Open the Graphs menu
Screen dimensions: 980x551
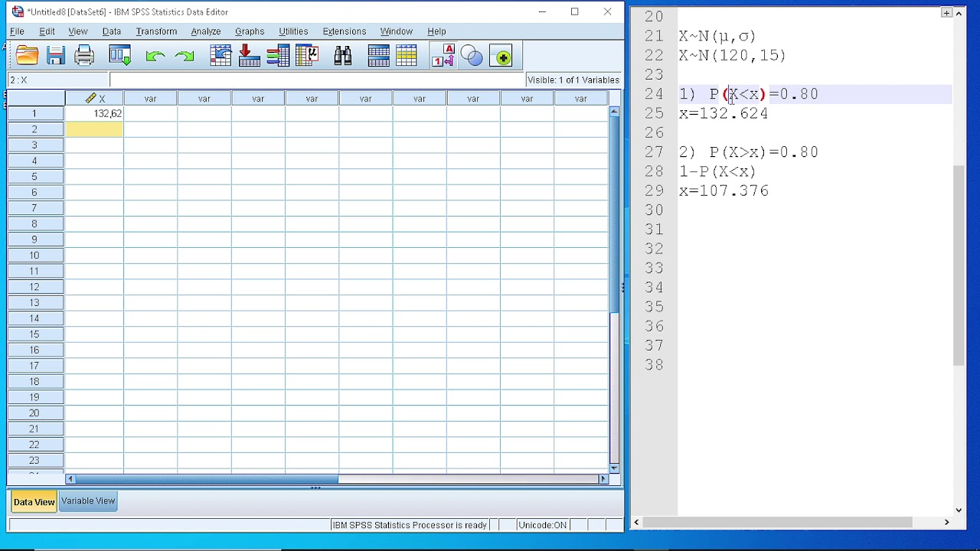250,31
